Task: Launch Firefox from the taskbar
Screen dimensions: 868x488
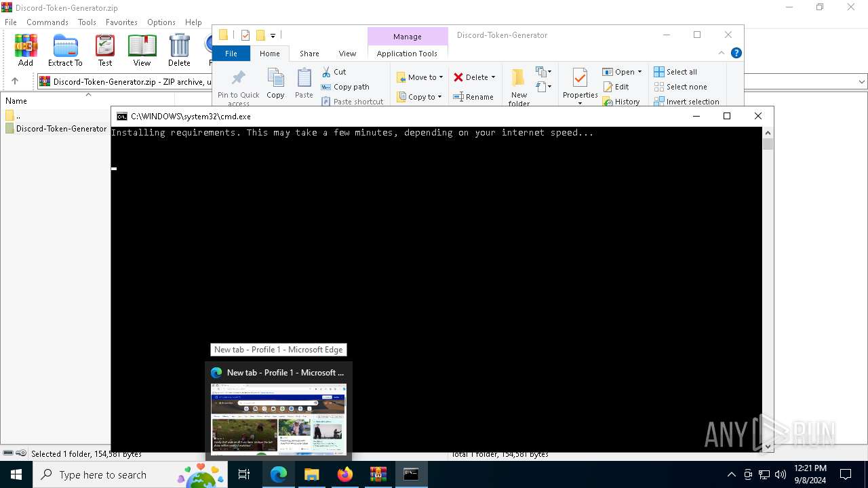Action: (x=345, y=474)
